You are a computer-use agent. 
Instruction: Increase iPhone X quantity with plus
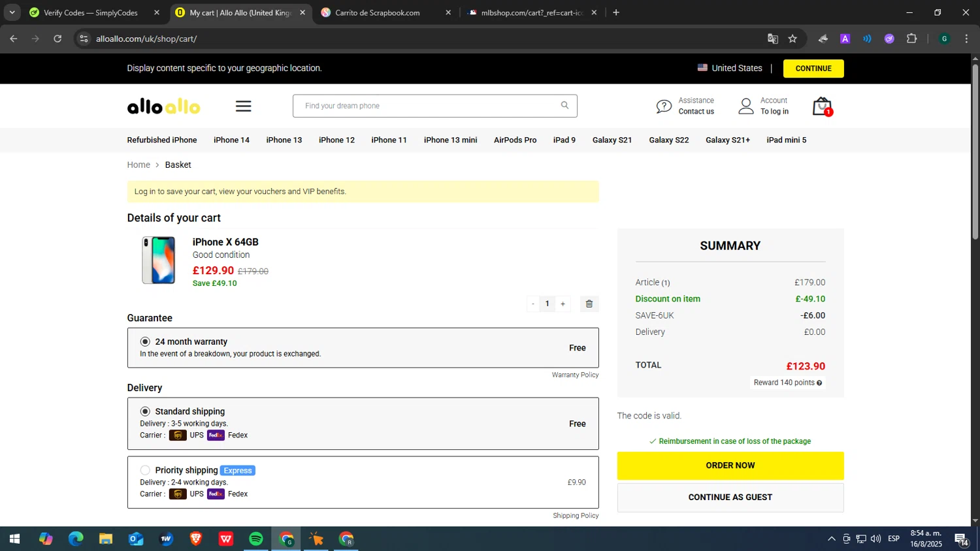pos(563,304)
